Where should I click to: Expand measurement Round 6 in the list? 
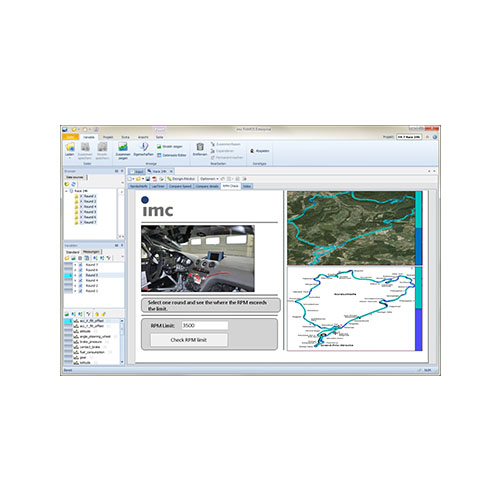click(75, 270)
